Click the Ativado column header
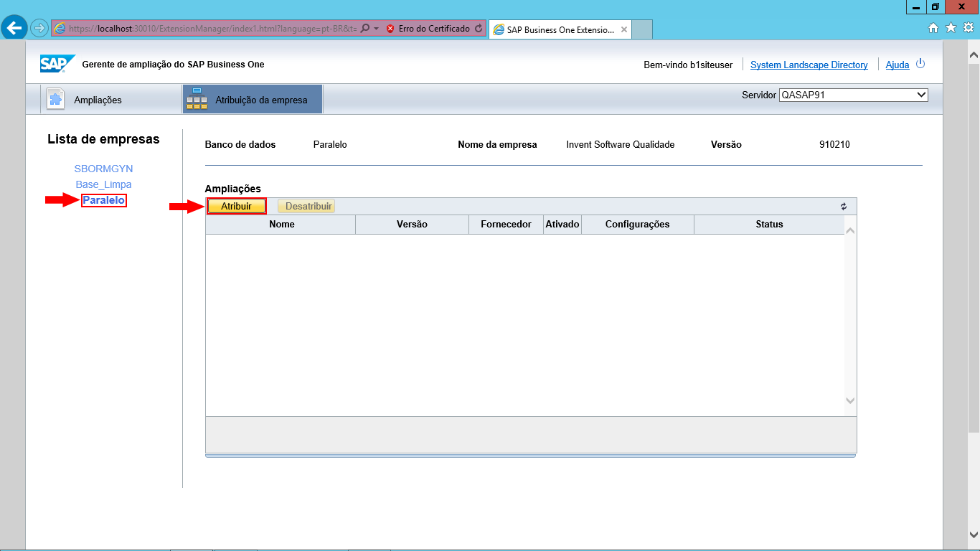The width and height of the screenshot is (980, 551). (x=562, y=224)
